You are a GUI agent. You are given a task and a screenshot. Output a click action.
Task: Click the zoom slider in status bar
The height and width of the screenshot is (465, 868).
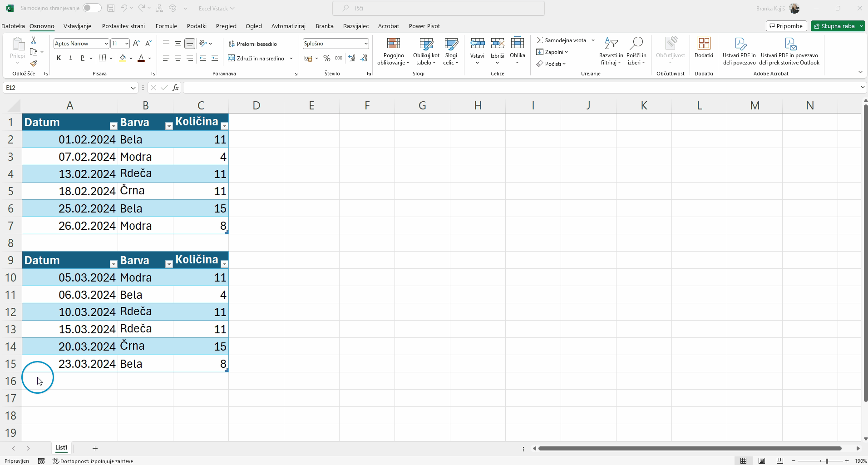[826, 461]
